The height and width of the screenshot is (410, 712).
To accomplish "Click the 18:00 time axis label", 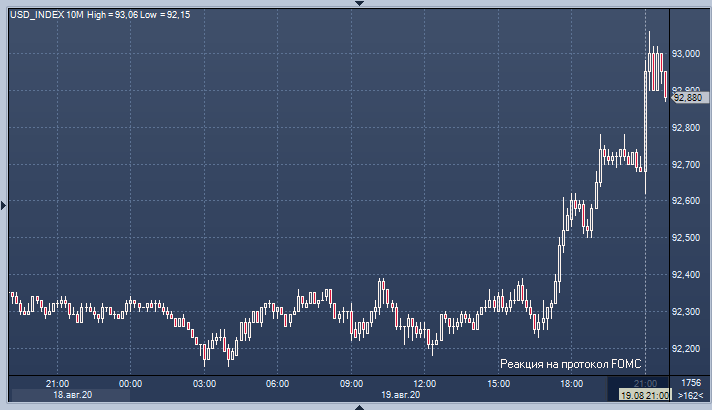I will pyautogui.click(x=572, y=383).
